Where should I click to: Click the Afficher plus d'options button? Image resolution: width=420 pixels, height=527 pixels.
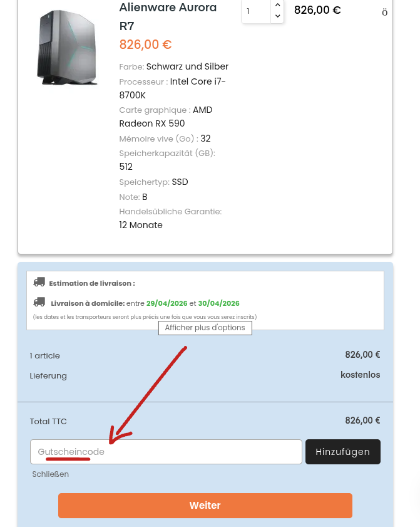pos(205,328)
